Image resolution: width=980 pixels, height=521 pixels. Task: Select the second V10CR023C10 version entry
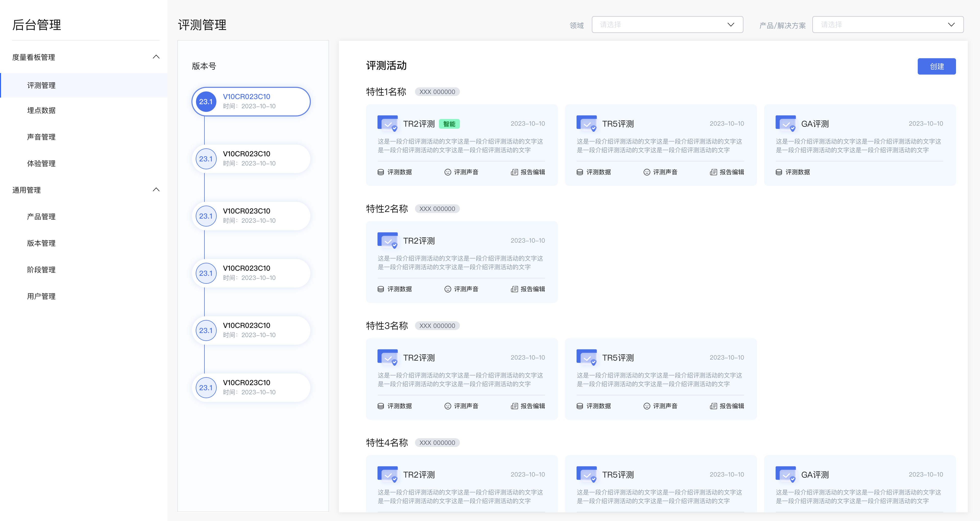[251, 159]
